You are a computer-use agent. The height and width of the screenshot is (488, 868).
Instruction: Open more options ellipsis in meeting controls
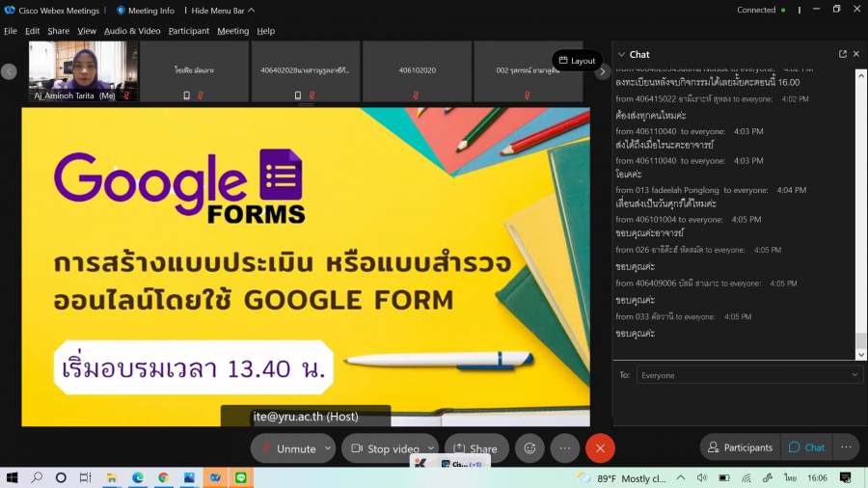(564, 448)
